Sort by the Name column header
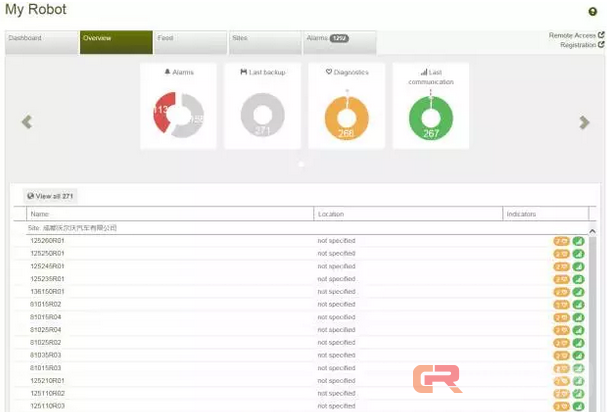607x412 pixels. click(x=40, y=214)
